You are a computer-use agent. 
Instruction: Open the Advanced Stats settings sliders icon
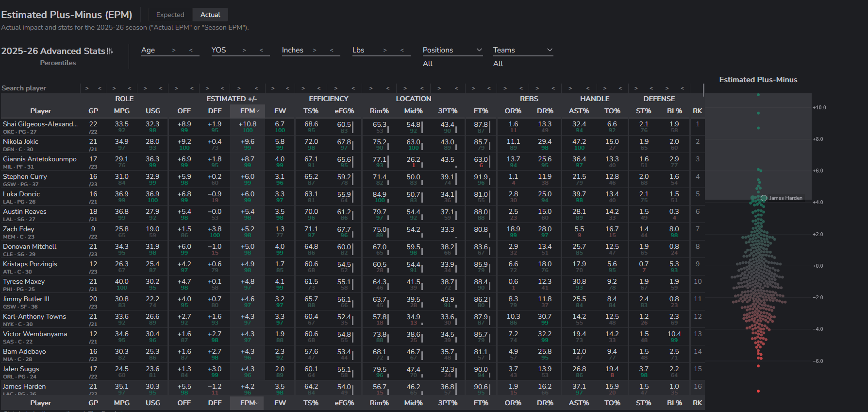110,51
